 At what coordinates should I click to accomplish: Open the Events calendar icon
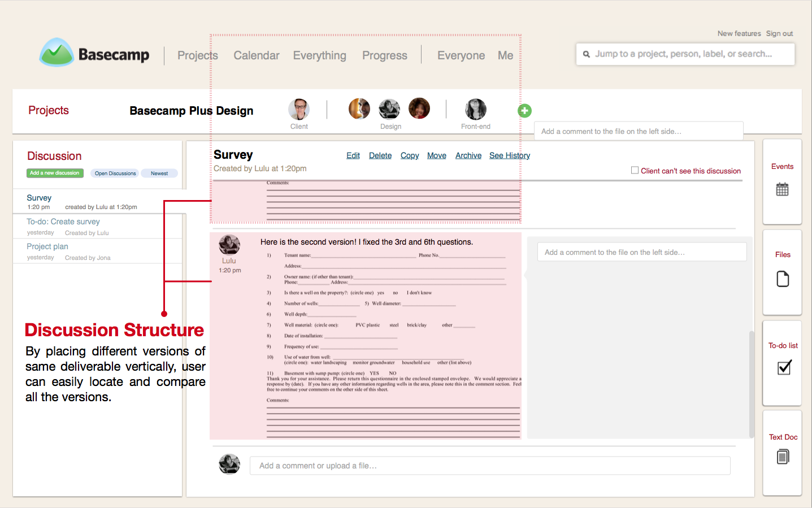782,189
